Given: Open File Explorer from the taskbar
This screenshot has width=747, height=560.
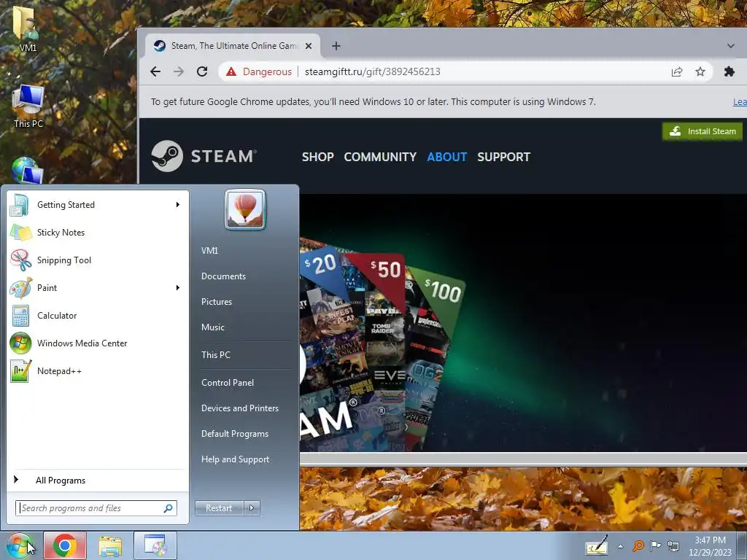Looking at the screenshot, I should 110,545.
